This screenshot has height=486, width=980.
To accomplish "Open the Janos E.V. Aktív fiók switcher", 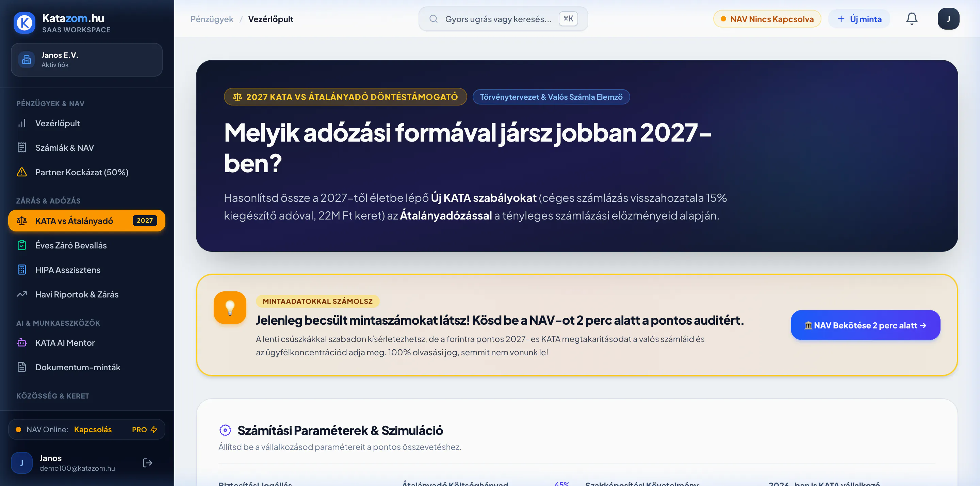I will (87, 60).
